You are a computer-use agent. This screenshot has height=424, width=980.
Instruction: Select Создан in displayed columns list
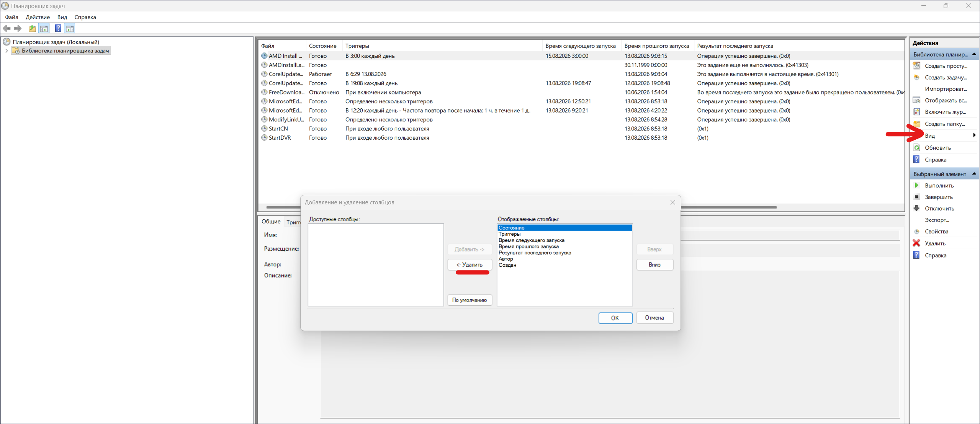coord(564,265)
